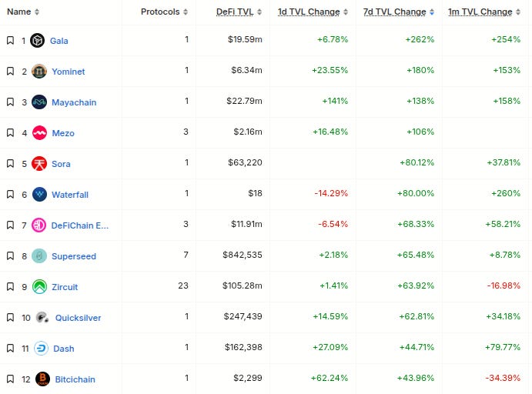
Task: Select Superseed's $842,535 TVL value
Action: (243, 255)
